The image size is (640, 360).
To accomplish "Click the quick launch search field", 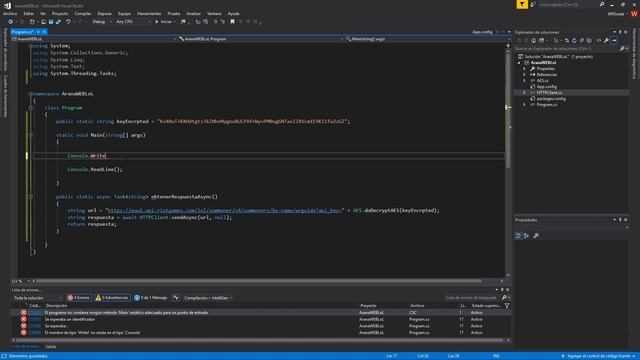I will [568, 4].
